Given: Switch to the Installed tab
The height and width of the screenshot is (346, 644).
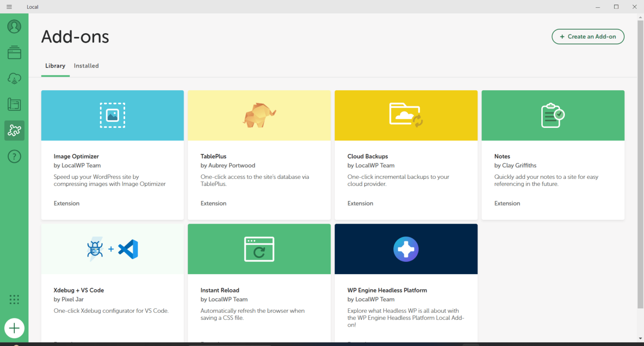Looking at the screenshot, I should [x=86, y=66].
